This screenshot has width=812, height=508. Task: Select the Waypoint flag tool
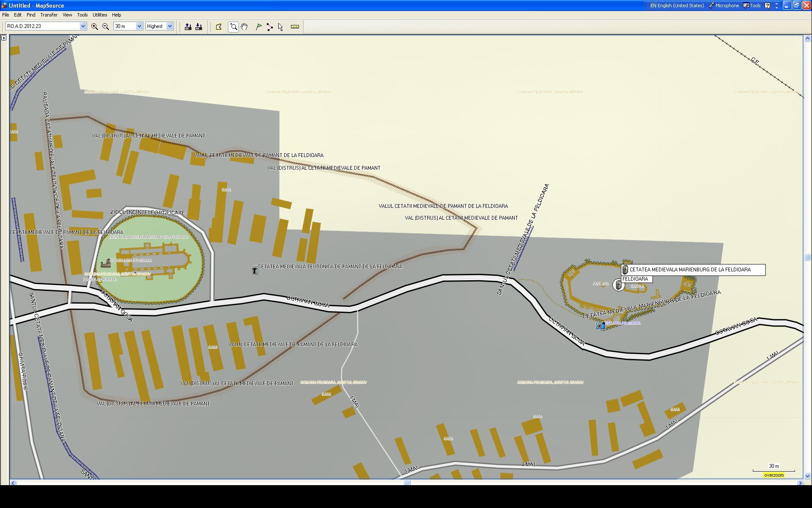(259, 27)
